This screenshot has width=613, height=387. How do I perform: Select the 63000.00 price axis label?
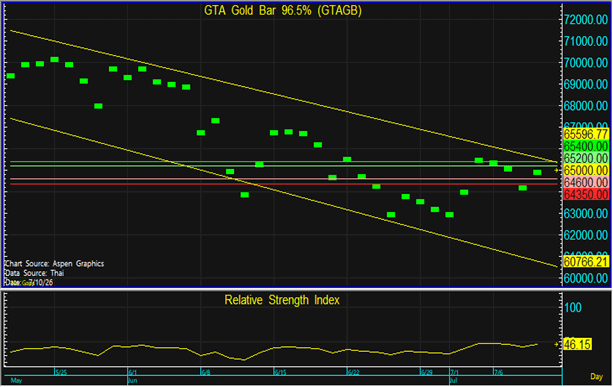[x=586, y=213]
